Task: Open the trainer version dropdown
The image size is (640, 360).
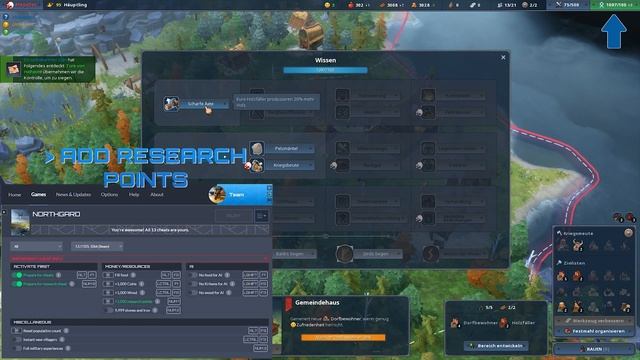Action: [x=97, y=247]
